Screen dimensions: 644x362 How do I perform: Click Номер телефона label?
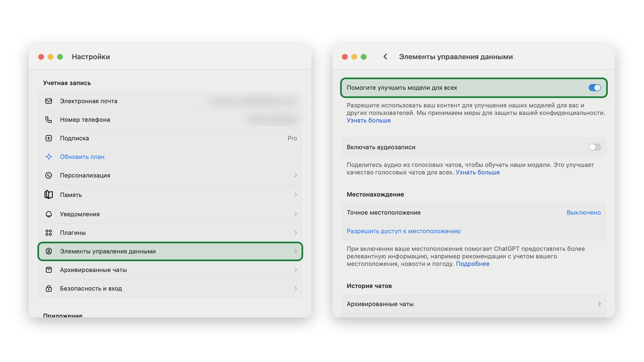tap(85, 120)
